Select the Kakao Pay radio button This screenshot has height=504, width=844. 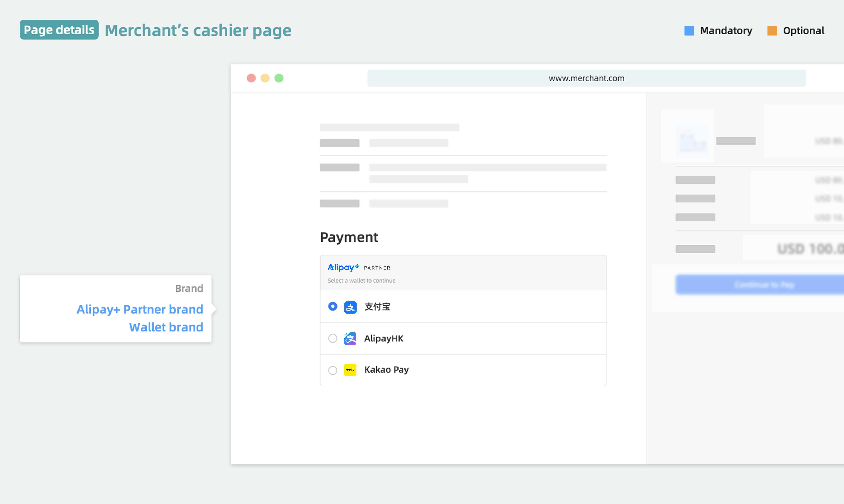(333, 370)
